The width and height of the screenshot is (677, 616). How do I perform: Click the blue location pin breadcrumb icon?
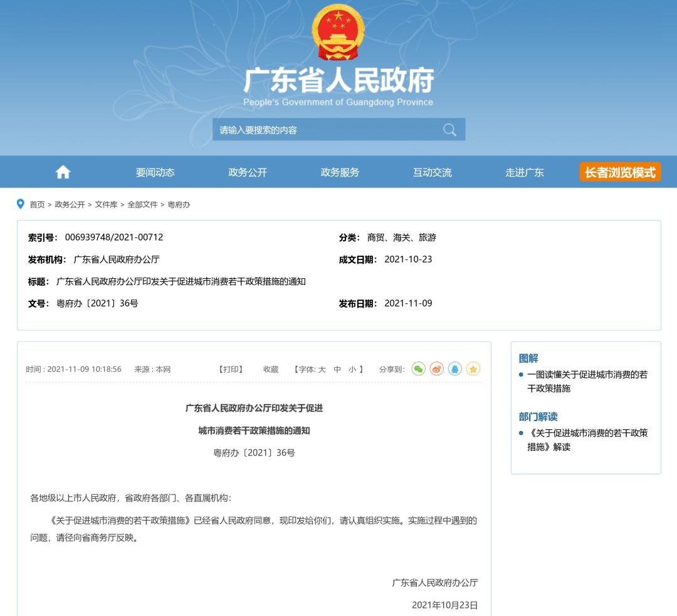[20, 204]
